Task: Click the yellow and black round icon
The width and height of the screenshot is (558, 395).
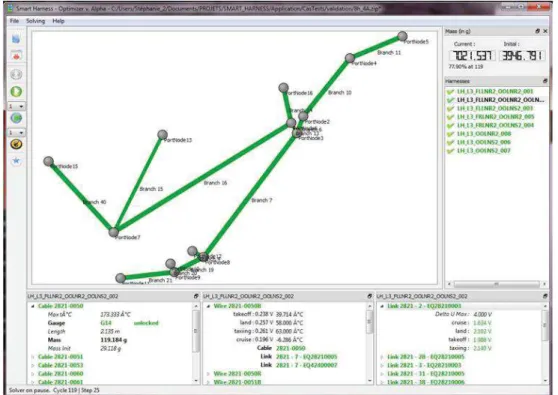Action: tap(16, 144)
